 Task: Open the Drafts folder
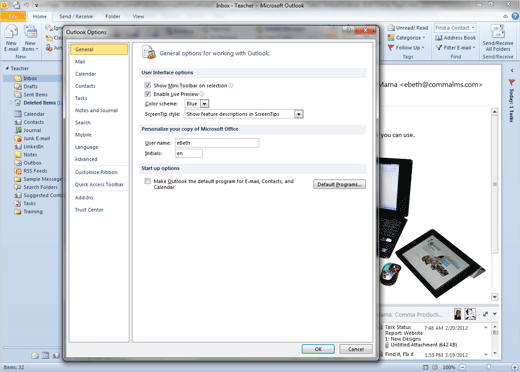pos(30,86)
